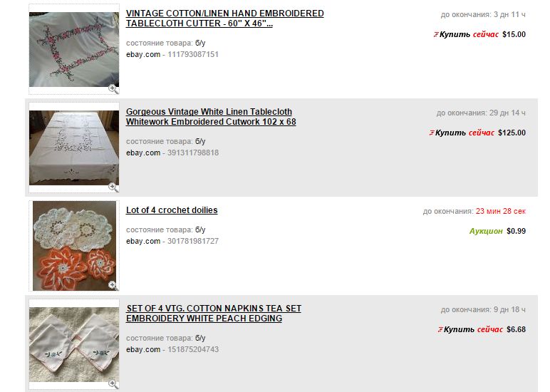This screenshot has height=392, width=550.
Task: Zoom the cotton napkins thumbnail via magnifier
Action: click(113, 384)
